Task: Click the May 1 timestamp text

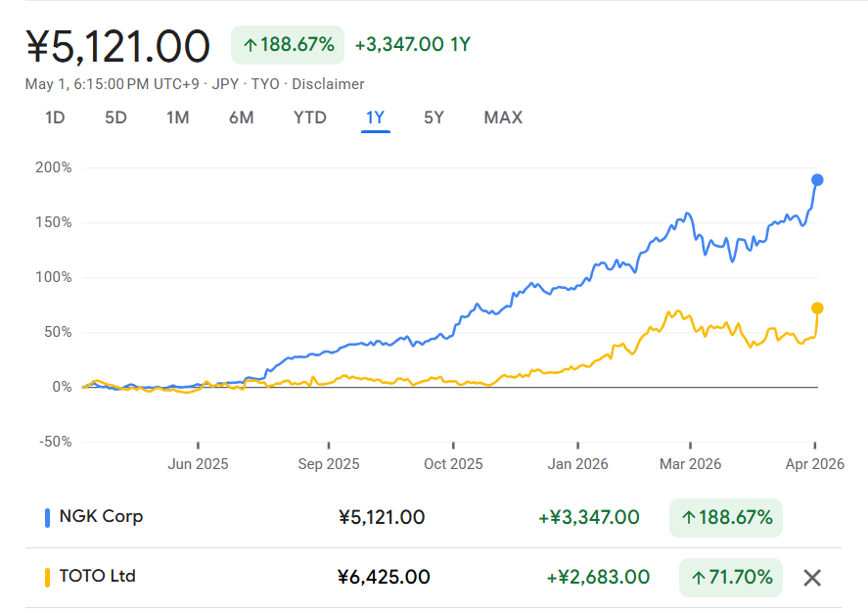Action: 113,84
